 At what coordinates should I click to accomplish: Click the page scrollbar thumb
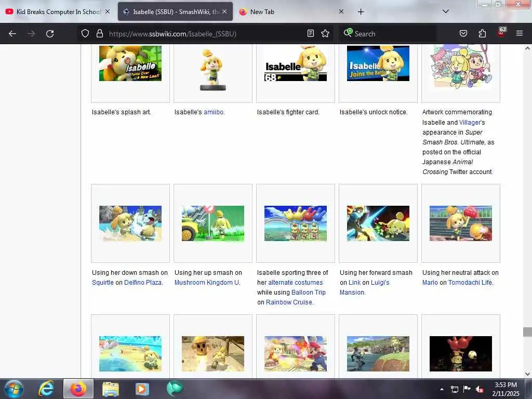(x=527, y=332)
